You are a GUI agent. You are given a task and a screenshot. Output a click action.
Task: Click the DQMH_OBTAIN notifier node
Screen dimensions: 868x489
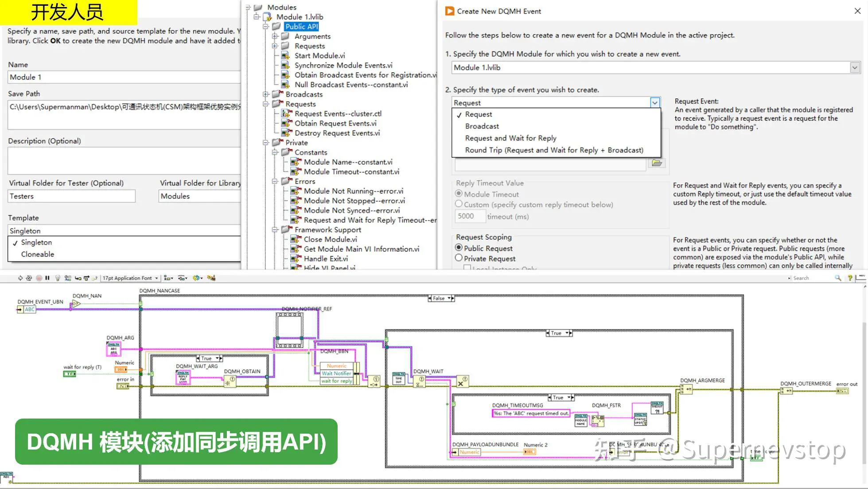click(x=230, y=381)
